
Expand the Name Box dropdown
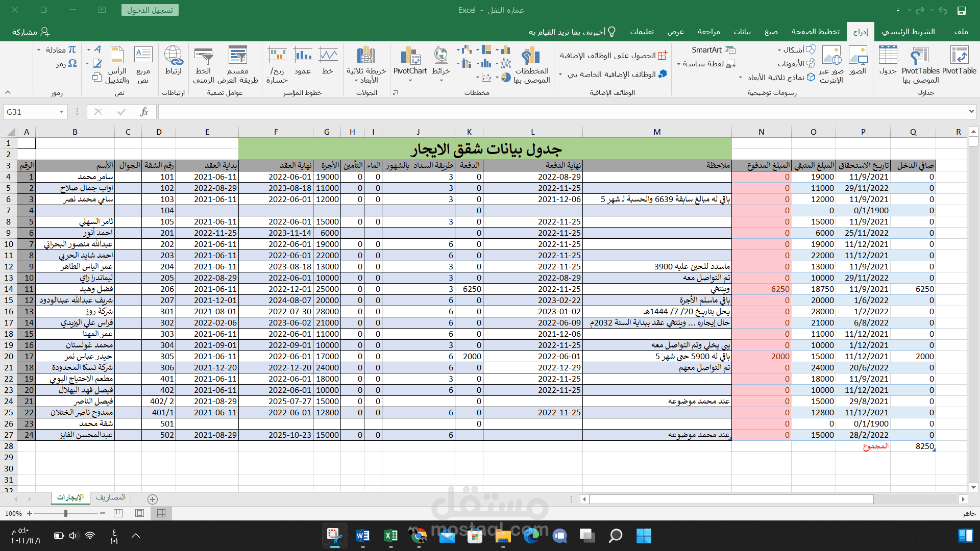pyautogui.click(x=61, y=112)
